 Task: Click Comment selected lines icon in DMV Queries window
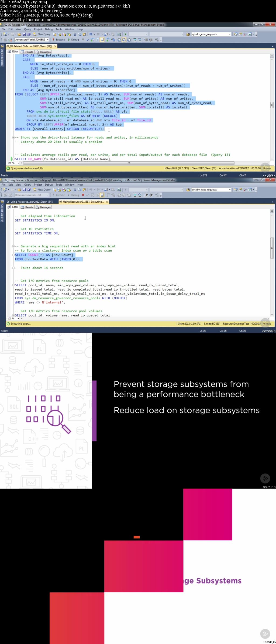coord(135,40)
